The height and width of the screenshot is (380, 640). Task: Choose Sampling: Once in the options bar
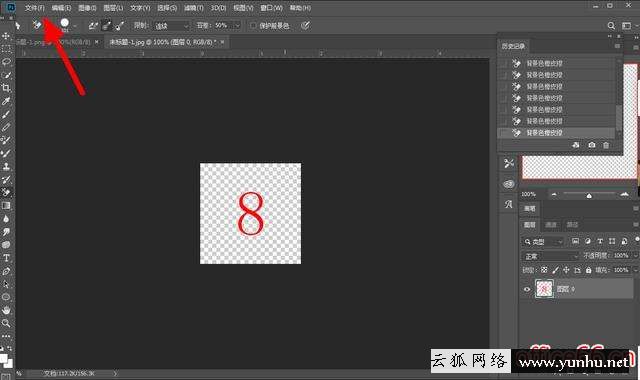tap(106, 26)
